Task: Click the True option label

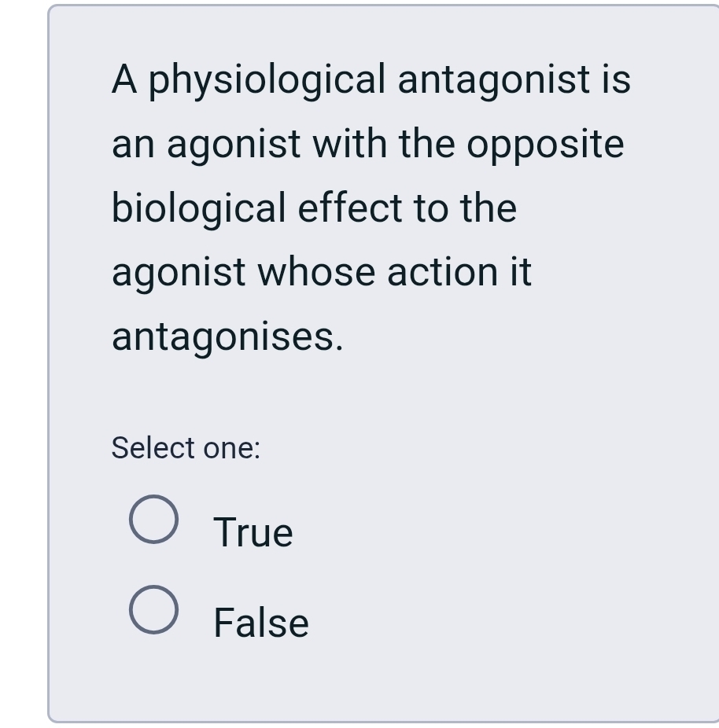Action: click(253, 531)
